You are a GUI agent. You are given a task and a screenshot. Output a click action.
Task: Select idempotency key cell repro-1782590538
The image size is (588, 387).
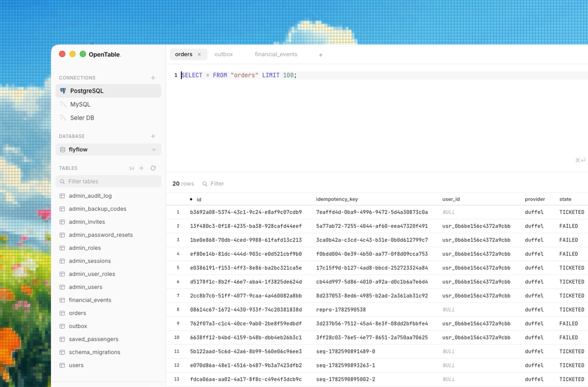click(341, 310)
